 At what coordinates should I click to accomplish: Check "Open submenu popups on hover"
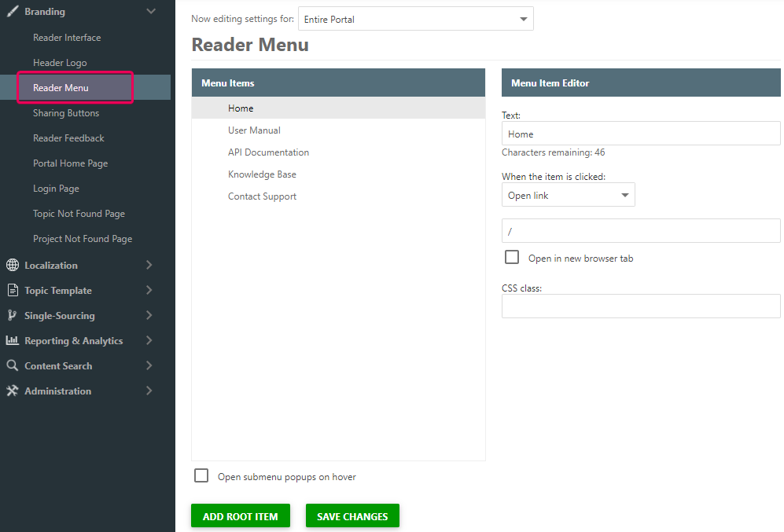click(201, 475)
